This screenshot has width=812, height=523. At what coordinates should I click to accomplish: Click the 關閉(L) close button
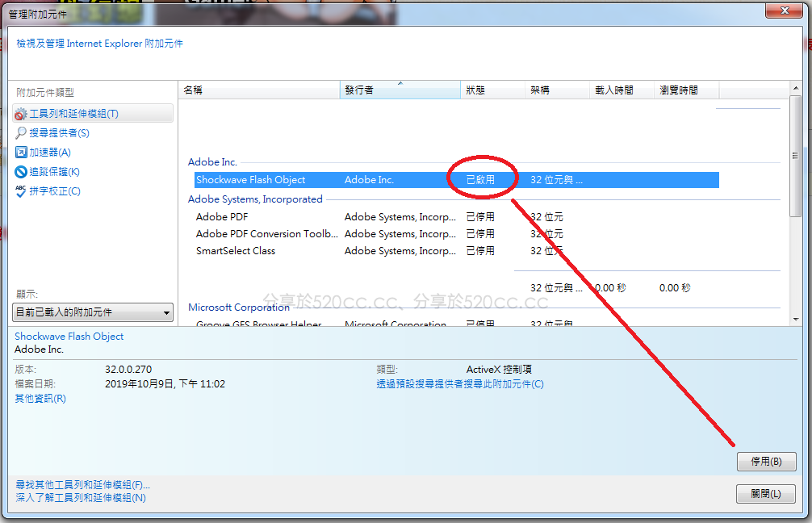[766, 494]
